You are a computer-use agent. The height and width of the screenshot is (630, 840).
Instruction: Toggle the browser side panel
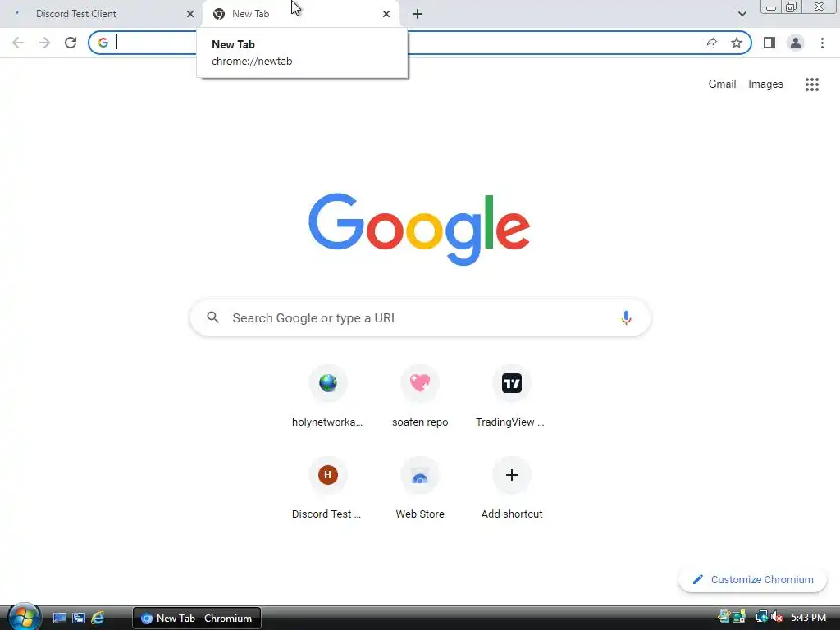click(x=769, y=43)
